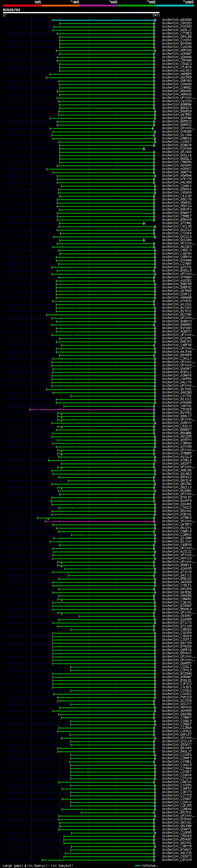Select hit label UniRef100_C2Y7C5
The width and height of the screenshot is (197, 868).
(x=177, y=795)
